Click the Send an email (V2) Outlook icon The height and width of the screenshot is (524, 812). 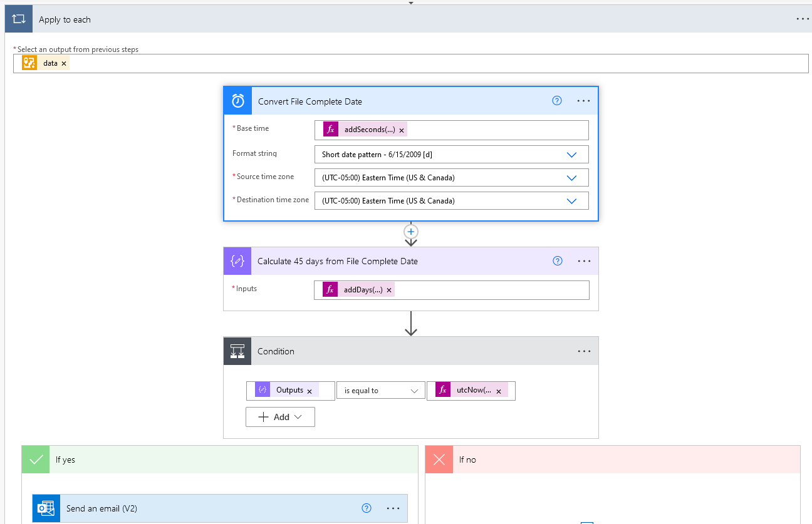pos(46,508)
